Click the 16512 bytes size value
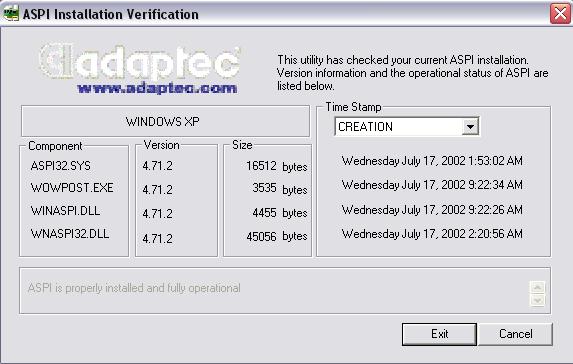 coord(277,166)
